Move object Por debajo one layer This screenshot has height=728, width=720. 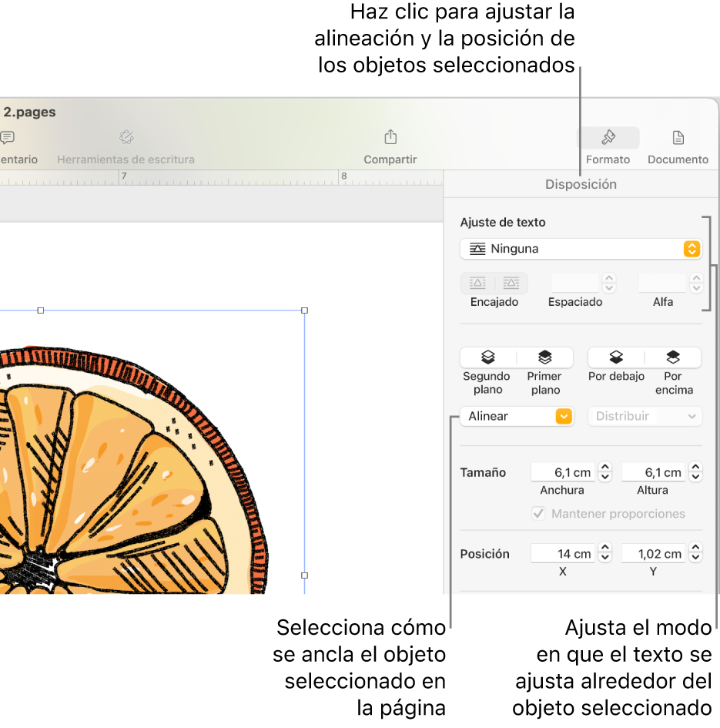pos(616,357)
